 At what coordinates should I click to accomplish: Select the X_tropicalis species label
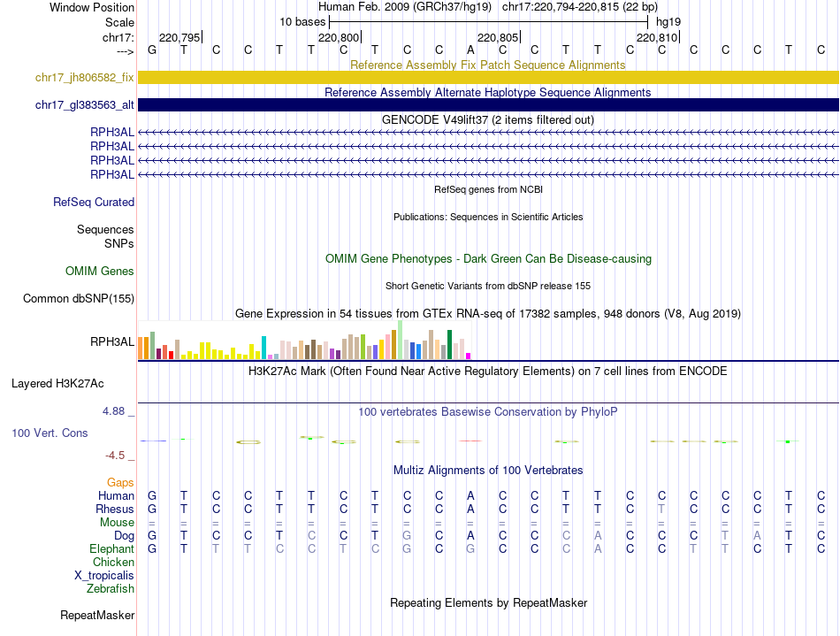[104, 576]
